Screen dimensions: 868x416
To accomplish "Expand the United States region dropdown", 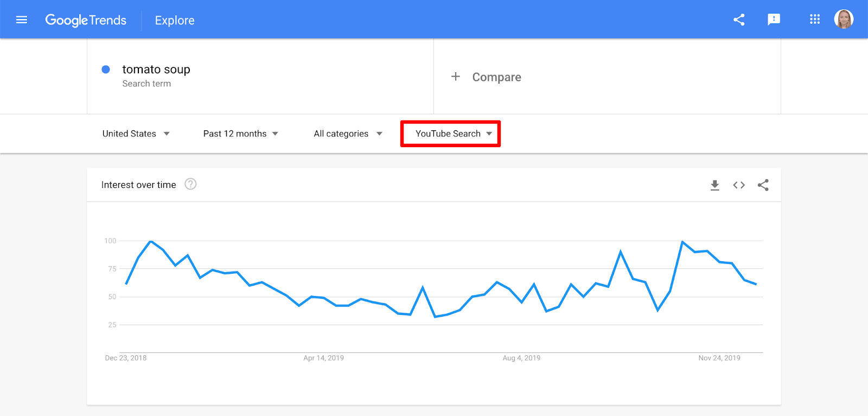I will (x=136, y=134).
